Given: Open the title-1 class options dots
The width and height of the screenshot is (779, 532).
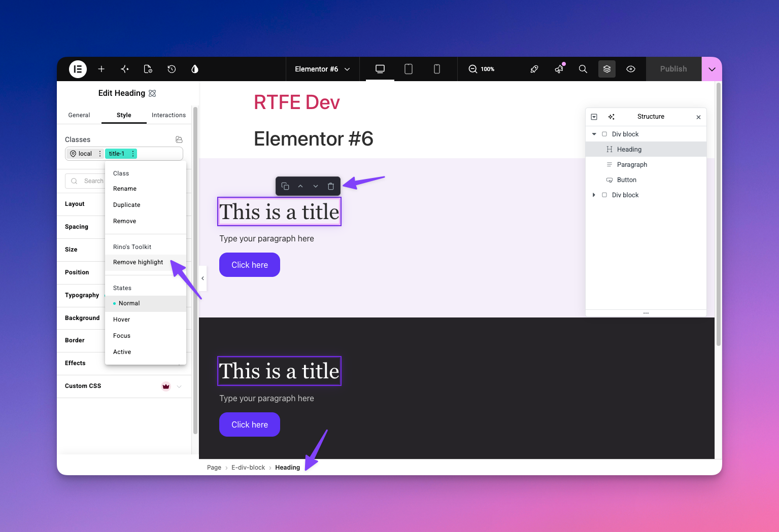Looking at the screenshot, I should coord(133,154).
